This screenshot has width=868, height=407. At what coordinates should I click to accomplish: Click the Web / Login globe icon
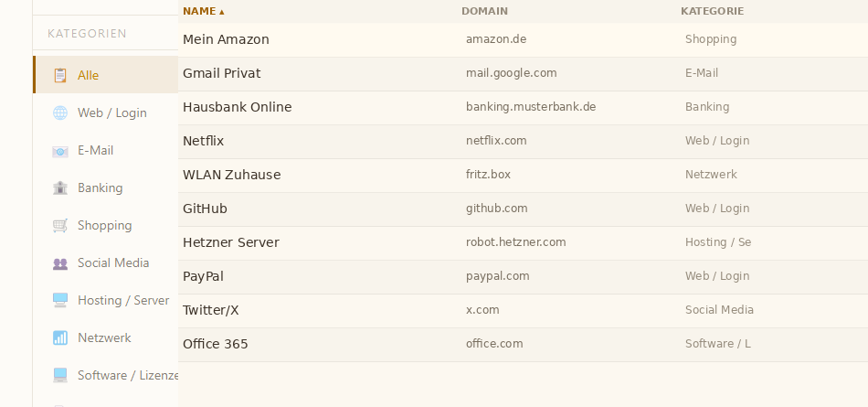pyautogui.click(x=60, y=112)
